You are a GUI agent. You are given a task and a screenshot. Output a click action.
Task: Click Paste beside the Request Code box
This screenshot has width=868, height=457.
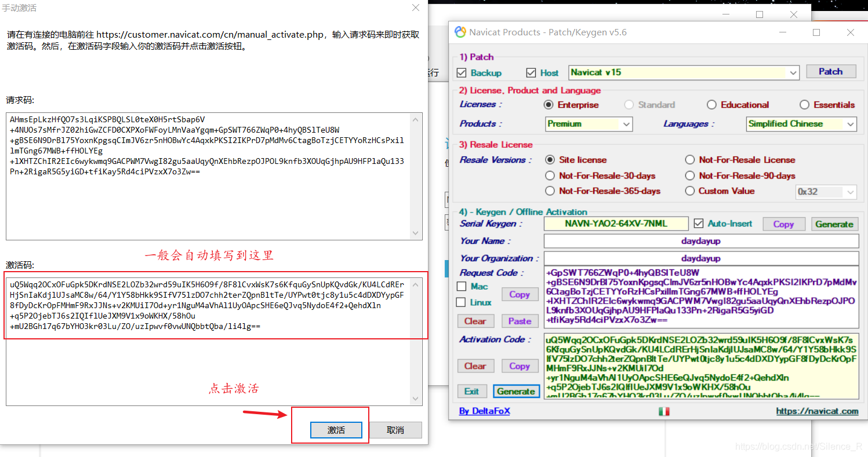pos(520,321)
